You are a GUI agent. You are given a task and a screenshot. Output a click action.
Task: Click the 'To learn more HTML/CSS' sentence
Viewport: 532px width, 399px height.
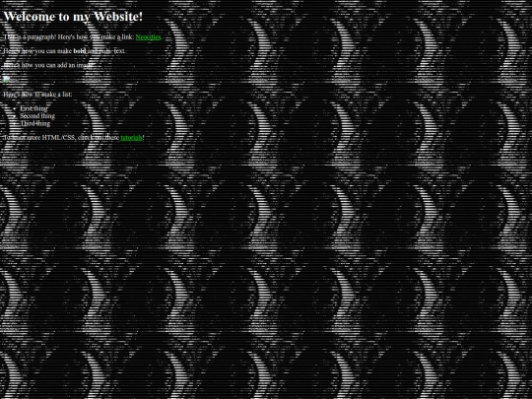pyautogui.click(x=74, y=137)
